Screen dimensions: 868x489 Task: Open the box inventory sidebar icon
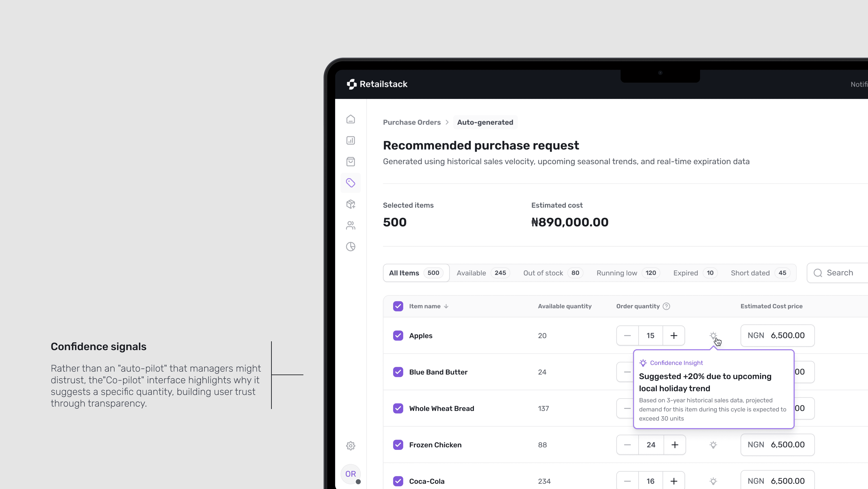pos(350,204)
